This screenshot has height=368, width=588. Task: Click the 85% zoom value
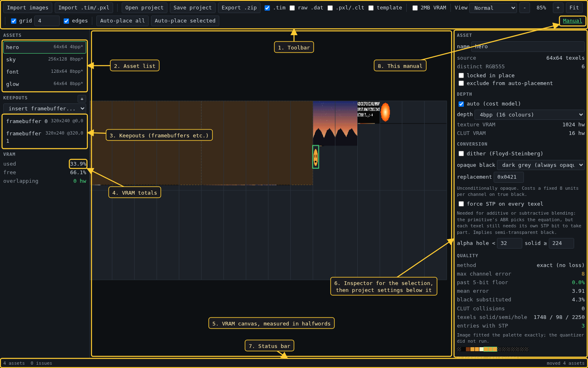pyautogui.click(x=541, y=8)
